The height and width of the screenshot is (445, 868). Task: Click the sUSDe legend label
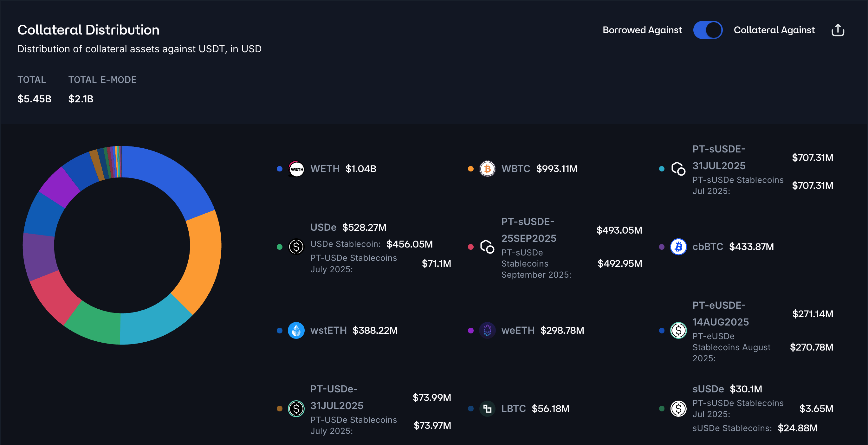pyautogui.click(x=708, y=389)
